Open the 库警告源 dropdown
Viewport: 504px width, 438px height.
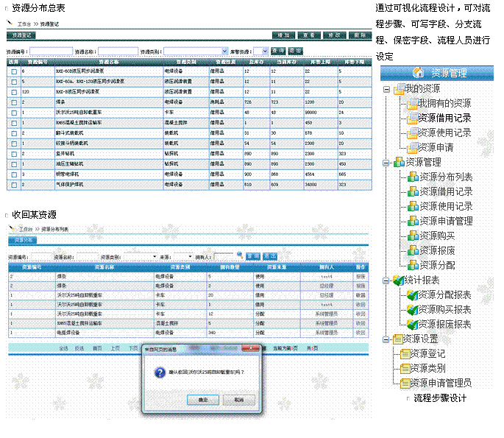click(x=260, y=51)
